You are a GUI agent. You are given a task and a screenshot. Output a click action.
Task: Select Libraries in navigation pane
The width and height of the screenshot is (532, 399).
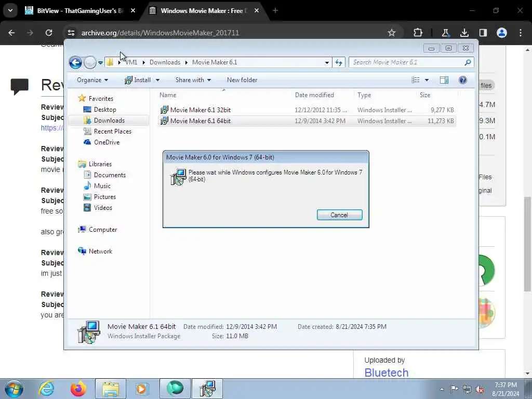95,164
